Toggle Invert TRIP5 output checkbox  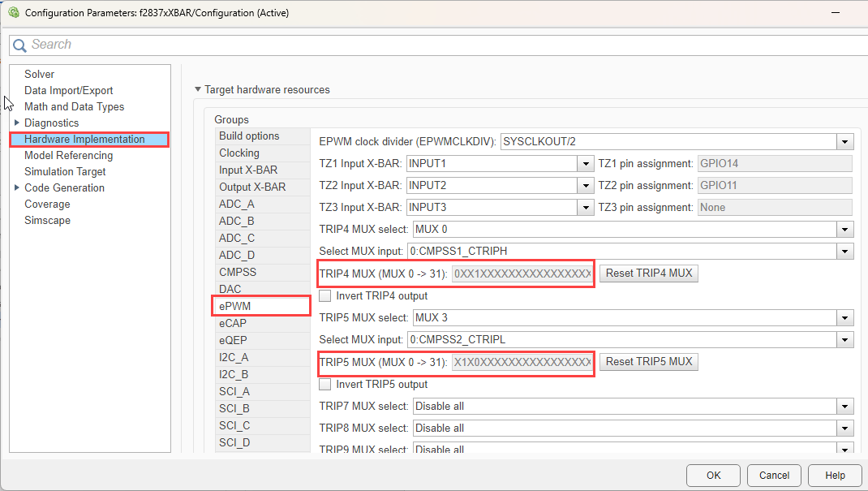pos(325,384)
